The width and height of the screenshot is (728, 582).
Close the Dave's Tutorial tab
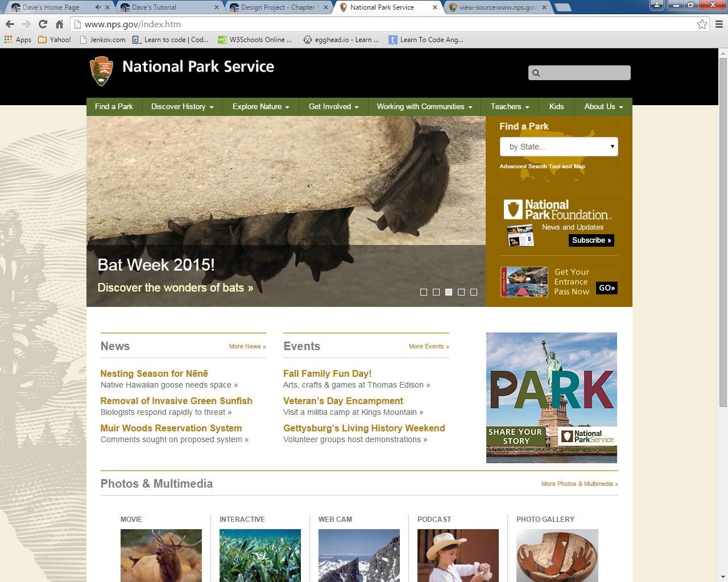[x=217, y=7]
